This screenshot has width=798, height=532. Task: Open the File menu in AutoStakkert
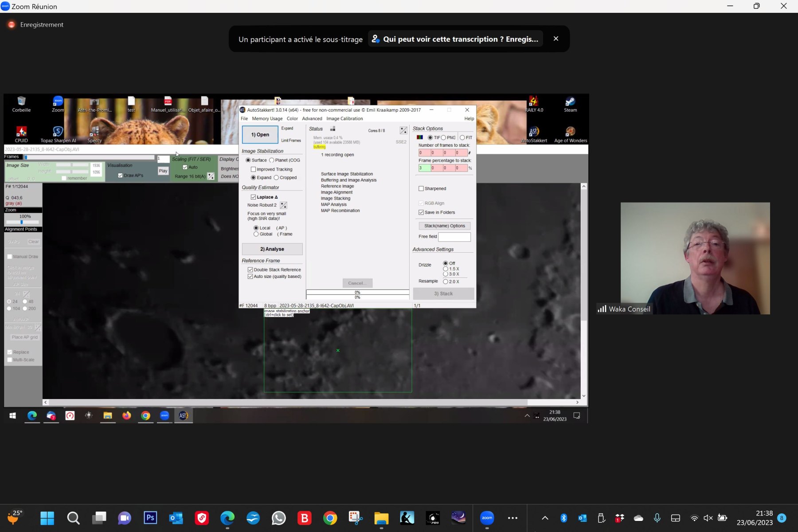(x=244, y=119)
